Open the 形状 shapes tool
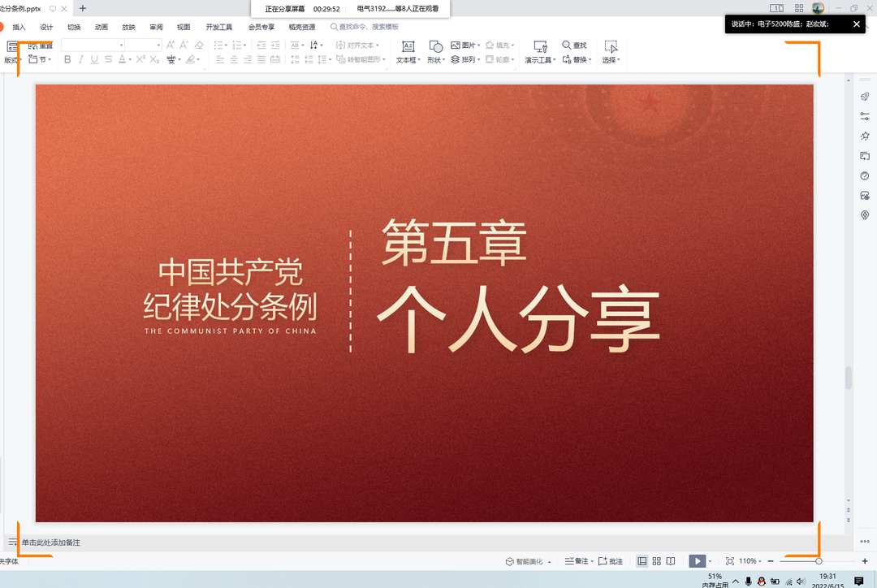Viewport: 877px width, 588px height. (x=435, y=51)
